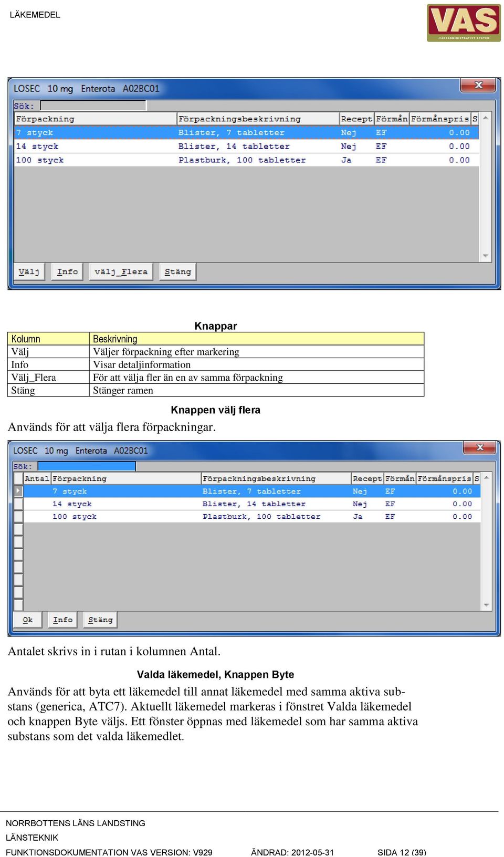Focus the highlighted Sök field in lower window

click(87, 466)
